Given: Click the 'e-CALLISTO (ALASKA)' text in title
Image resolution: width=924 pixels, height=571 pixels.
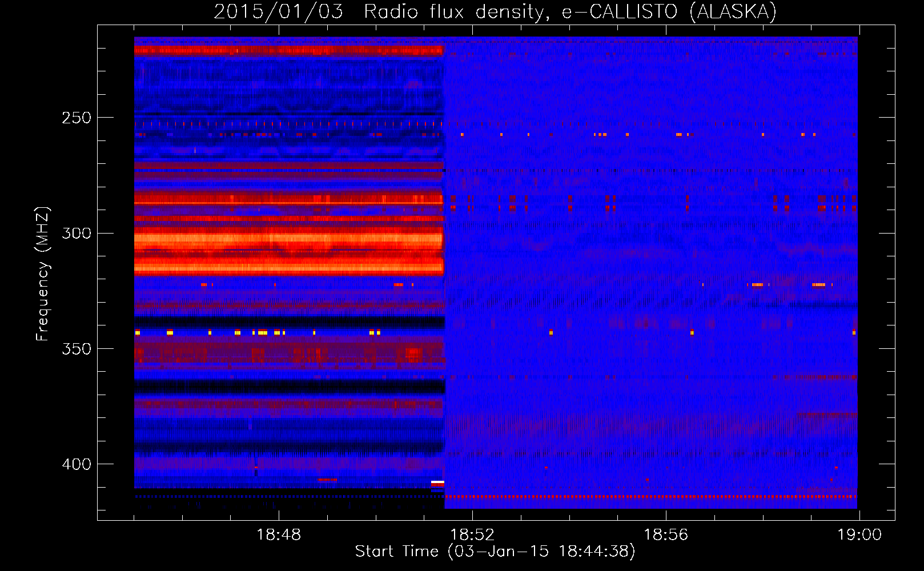Looking at the screenshot, I should [x=669, y=12].
